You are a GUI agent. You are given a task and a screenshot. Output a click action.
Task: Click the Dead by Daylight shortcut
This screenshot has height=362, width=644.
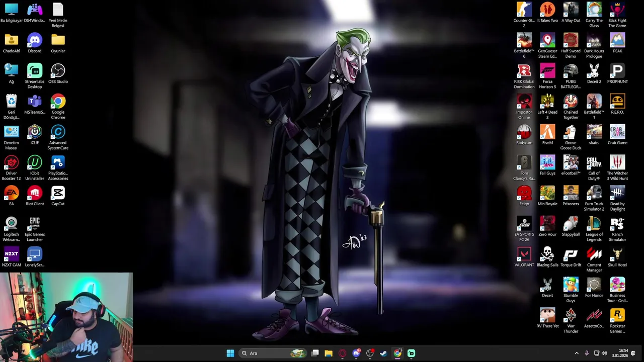(x=617, y=199)
